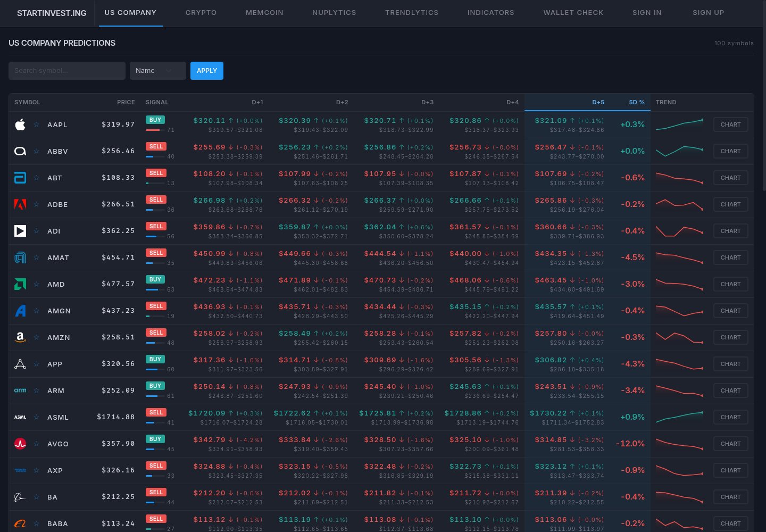Click the AbbVie logo icon in ABBV row
This screenshot has height=532, width=766.
tap(20, 151)
